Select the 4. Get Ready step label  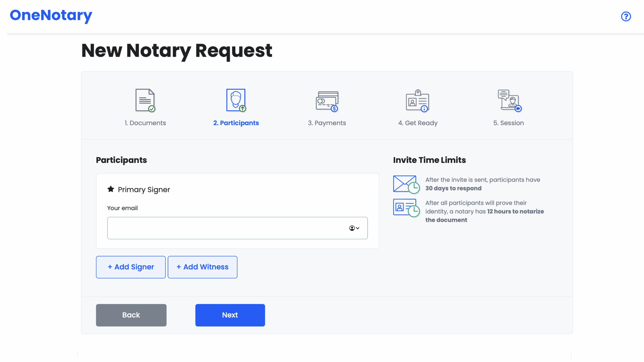click(418, 123)
